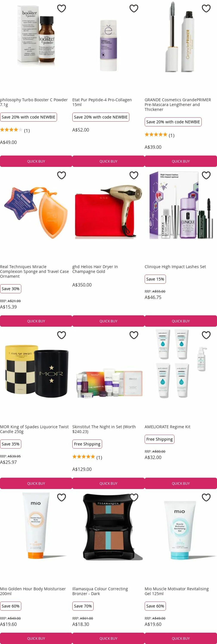217x644 pixels.
Task: Quick buy the philosophy Turbo Booster powder
Action: (x=36, y=161)
